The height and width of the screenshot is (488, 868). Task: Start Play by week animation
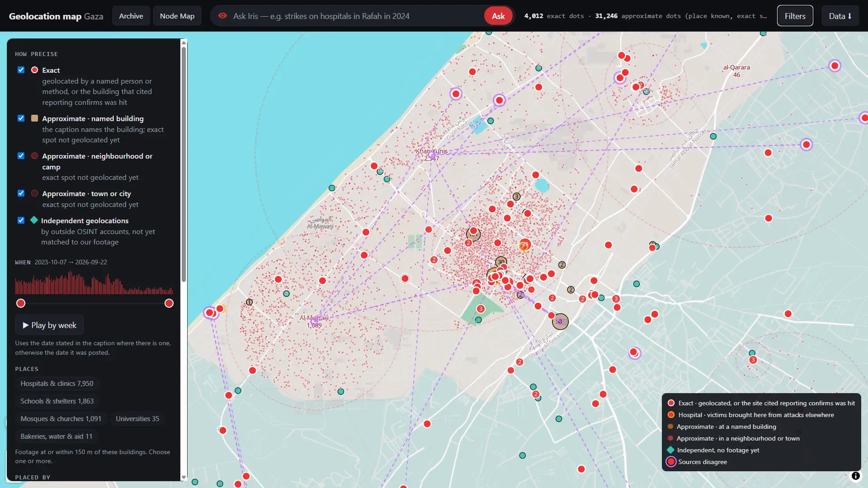coord(49,325)
